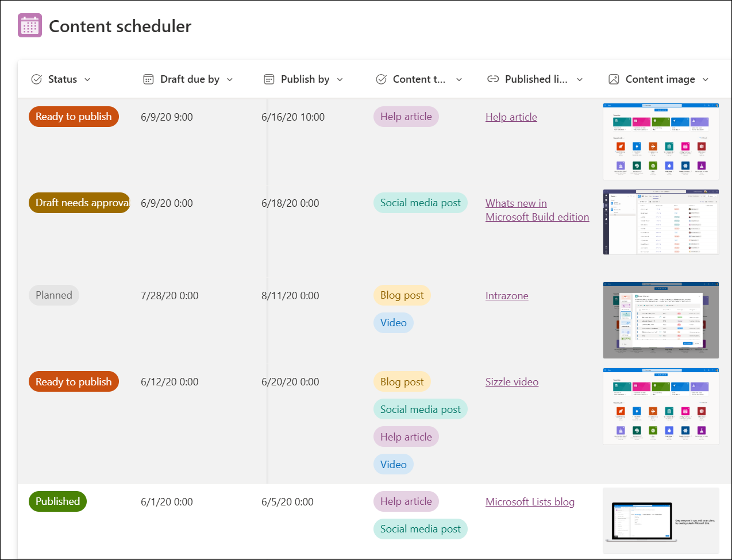Click the checkmark icon in the Status header
Screen dimensions: 732x560
pyautogui.click(x=37, y=79)
